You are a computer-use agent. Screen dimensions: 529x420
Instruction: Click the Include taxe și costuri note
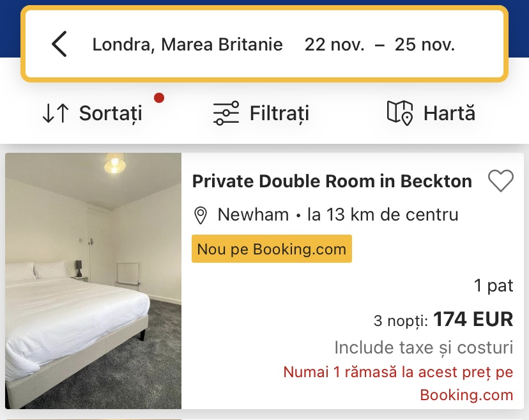[424, 348]
